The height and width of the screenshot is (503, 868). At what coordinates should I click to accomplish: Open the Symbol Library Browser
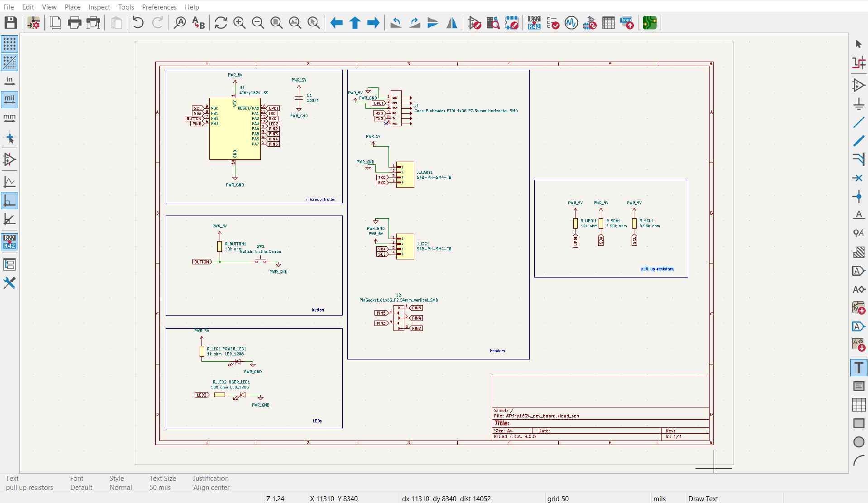493,23
